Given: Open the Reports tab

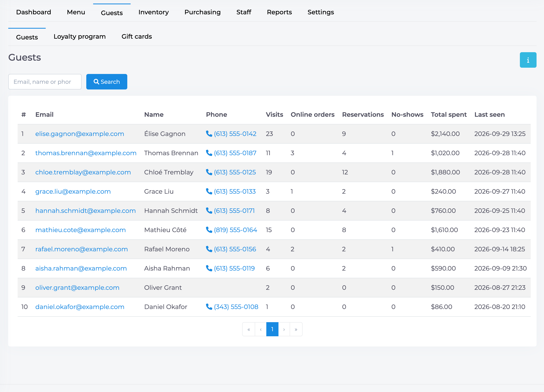Looking at the screenshot, I should point(279,12).
